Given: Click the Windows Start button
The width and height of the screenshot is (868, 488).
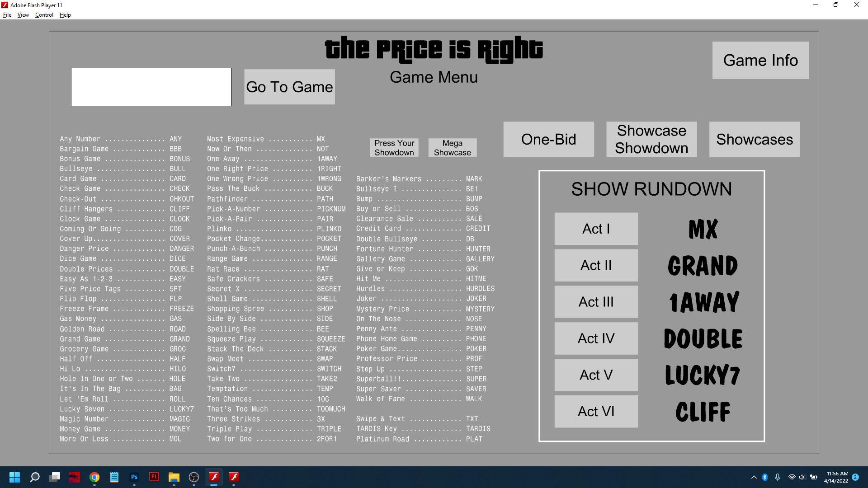Looking at the screenshot, I should click(x=14, y=477).
